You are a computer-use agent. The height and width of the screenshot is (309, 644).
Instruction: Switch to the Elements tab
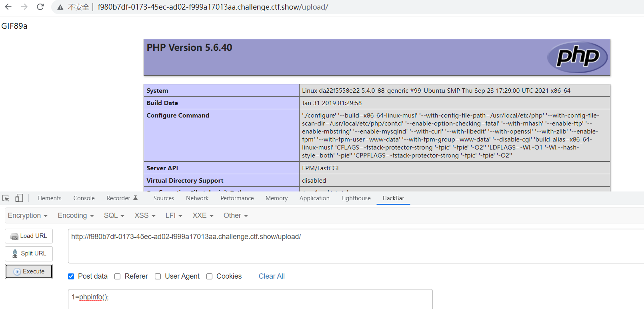pyautogui.click(x=49, y=198)
